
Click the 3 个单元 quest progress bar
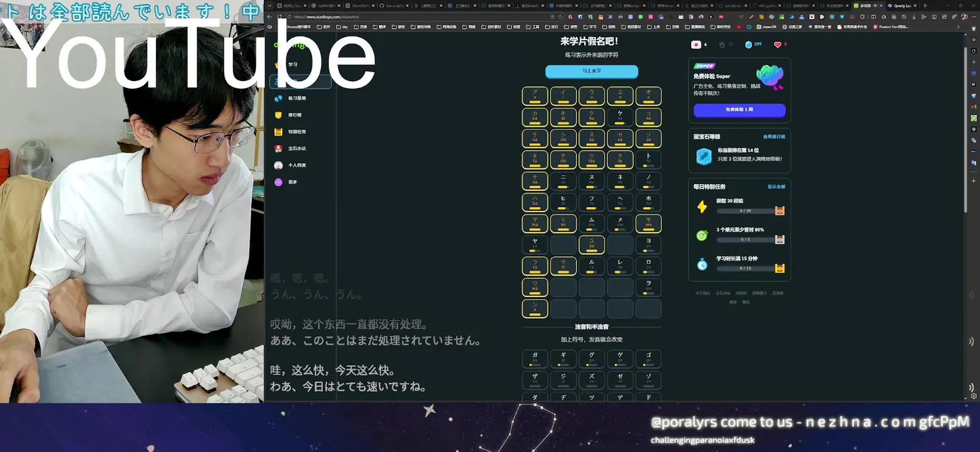[x=746, y=240]
